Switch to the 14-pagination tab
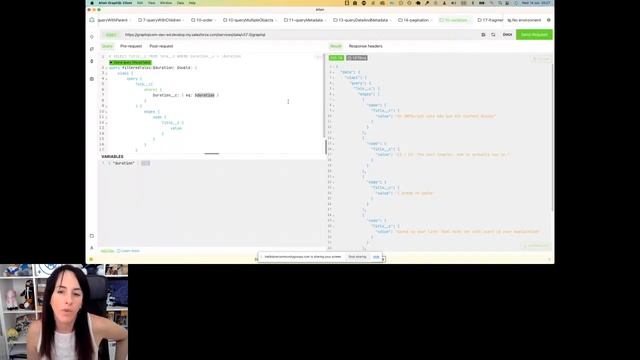Image resolution: width=640 pixels, height=360 pixels. pos(415,20)
